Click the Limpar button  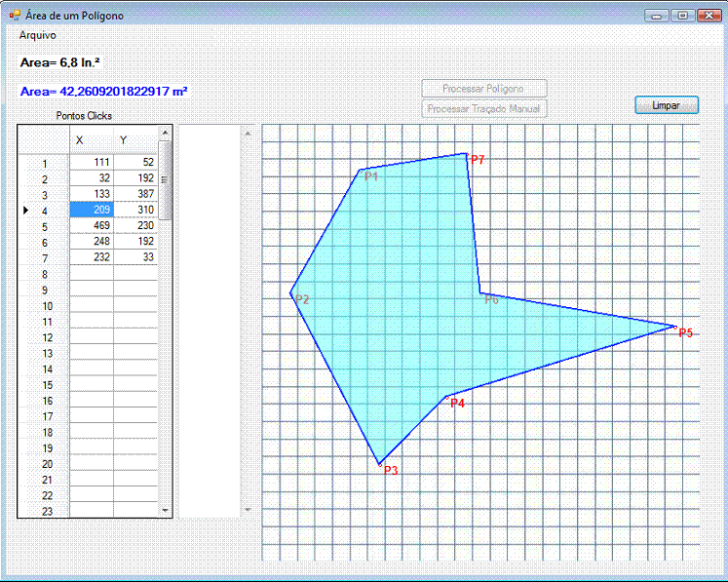coord(667,105)
